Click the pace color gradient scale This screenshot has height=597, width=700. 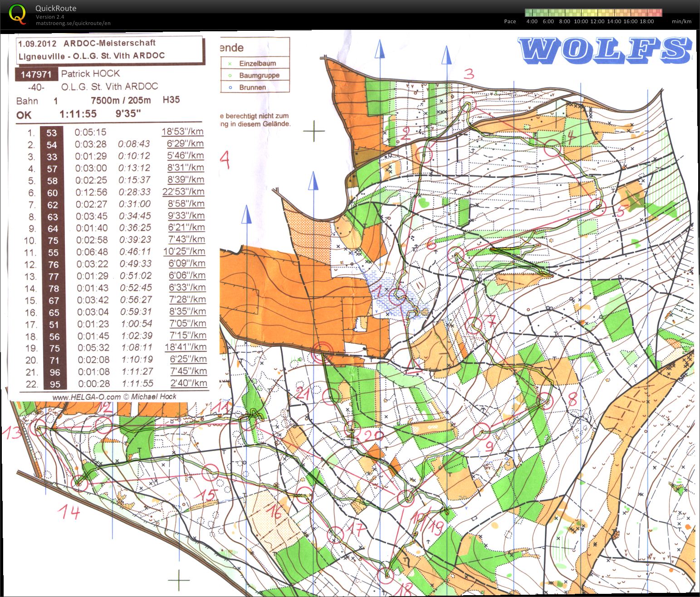(593, 13)
